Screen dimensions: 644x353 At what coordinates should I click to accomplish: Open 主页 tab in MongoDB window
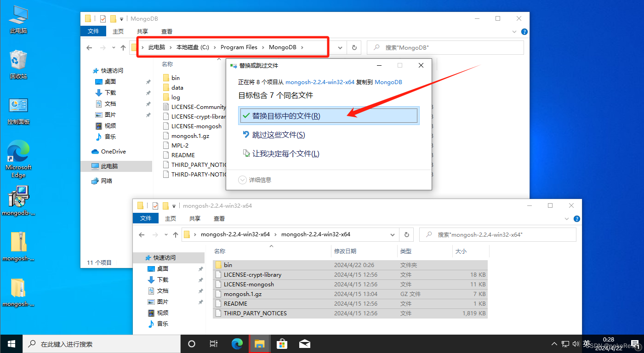click(x=118, y=31)
